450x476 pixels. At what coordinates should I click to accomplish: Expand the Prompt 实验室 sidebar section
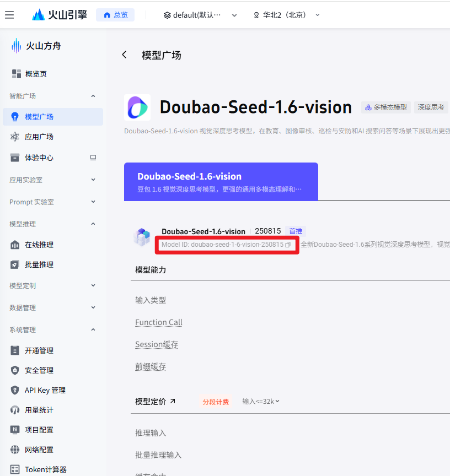click(x=52, y=202)
